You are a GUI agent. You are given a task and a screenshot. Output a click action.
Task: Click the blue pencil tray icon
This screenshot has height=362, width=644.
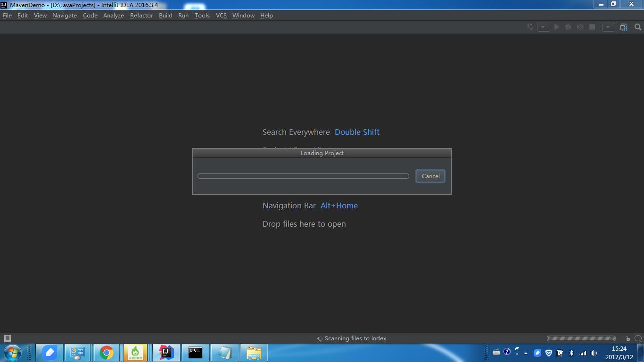tap(537, 353)
